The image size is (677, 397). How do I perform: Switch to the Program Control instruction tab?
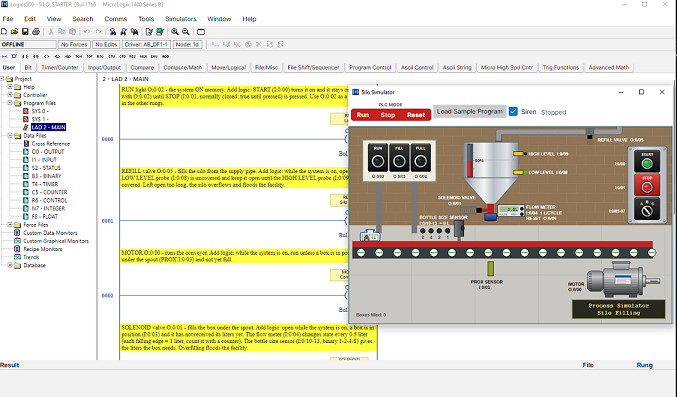click(370, 67)
